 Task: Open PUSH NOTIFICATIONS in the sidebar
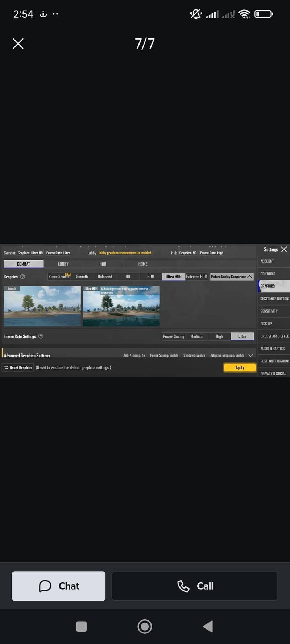tap(274, 361)
